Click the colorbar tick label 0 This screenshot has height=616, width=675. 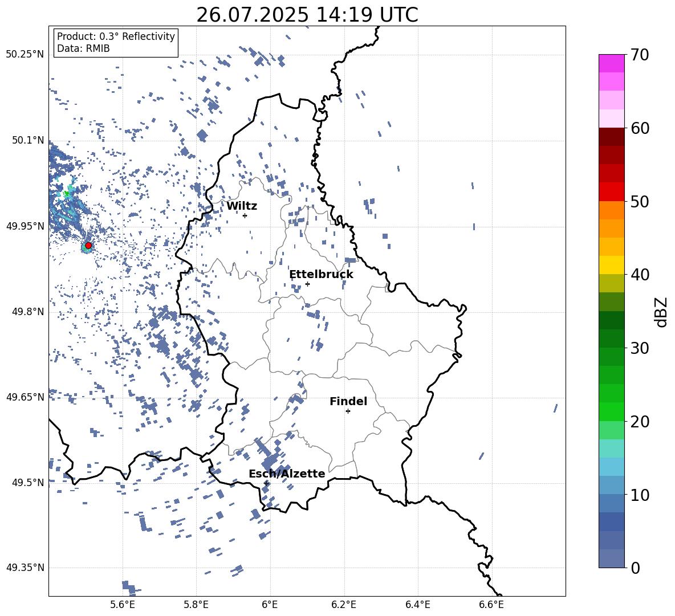click(x=635, y=568)
